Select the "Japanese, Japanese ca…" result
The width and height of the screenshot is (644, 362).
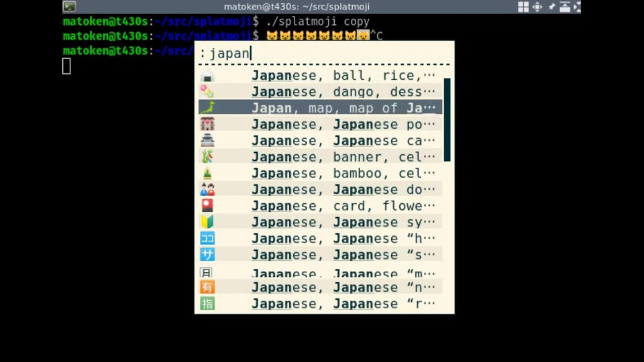(321, 140)
